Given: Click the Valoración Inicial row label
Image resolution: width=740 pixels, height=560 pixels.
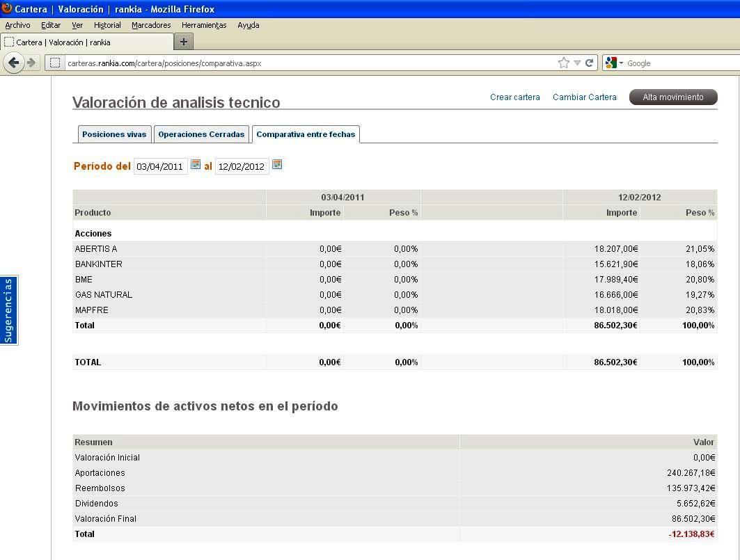Looking at the screenshot, I should pyautogui.click(x=107, y=458).
